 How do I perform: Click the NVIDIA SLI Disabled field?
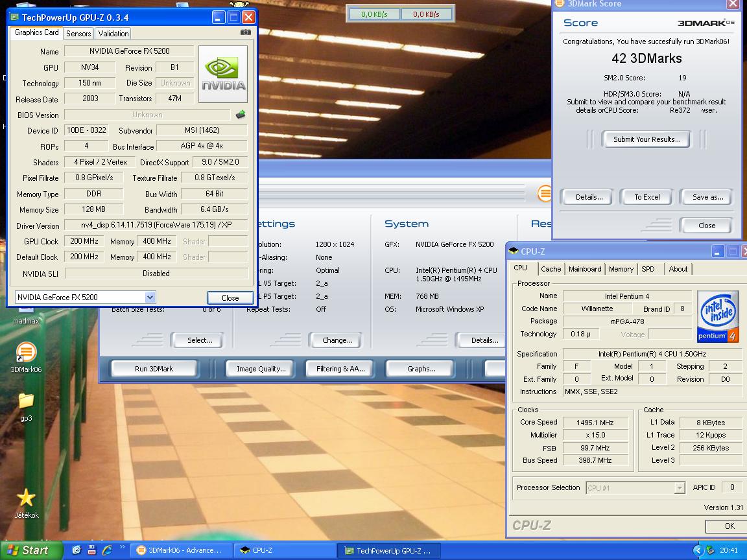click(x=156, y=274)
